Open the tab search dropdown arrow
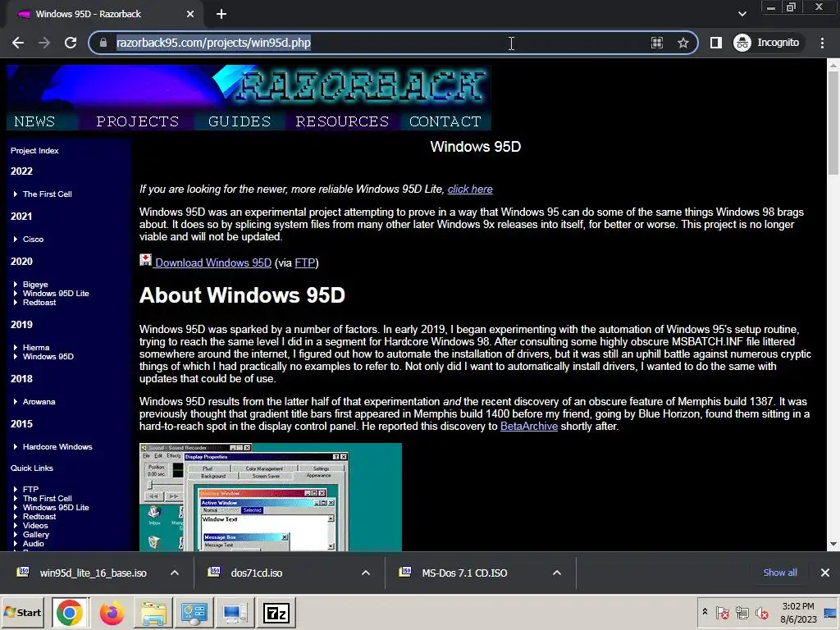The height and width of the screenshot is (630, 840). (x=742, y=14)
